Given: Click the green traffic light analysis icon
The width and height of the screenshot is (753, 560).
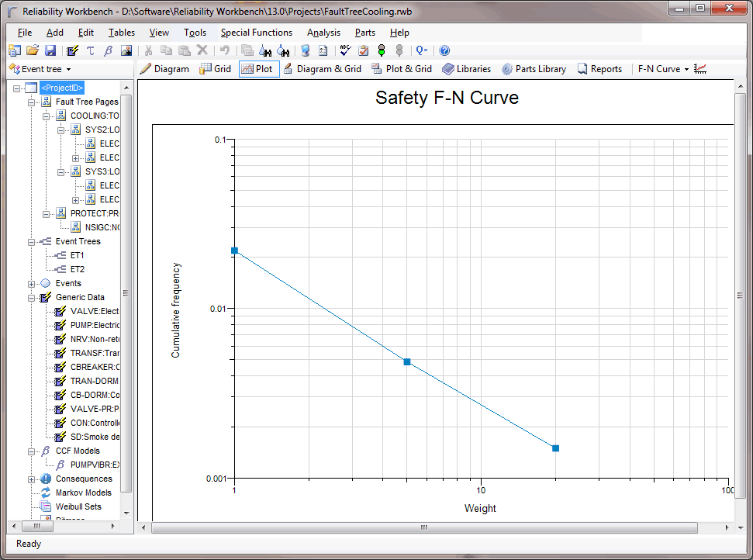Looking at the screenshot, I should pos(381,50).
